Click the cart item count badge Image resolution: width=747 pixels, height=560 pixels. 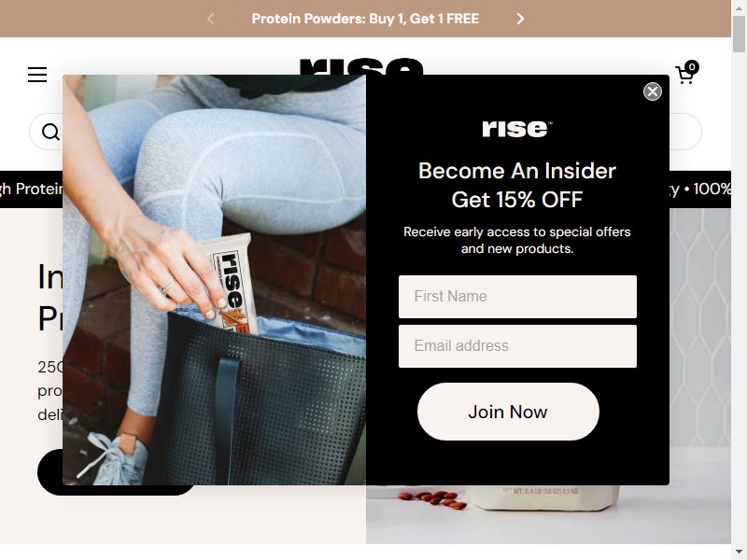point(692,66)
